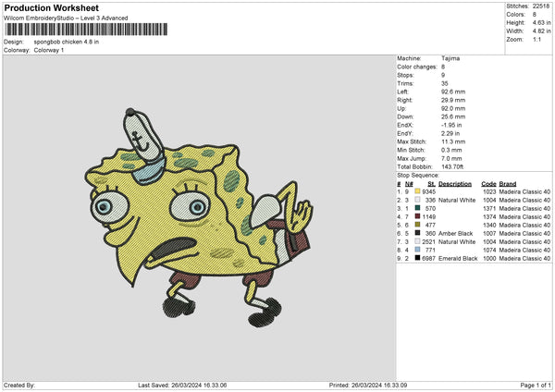Click stitch count '2521' in row 7
The height and width of the screenshot is (392, 555).
pyautogui.click(x=428, y=242)
